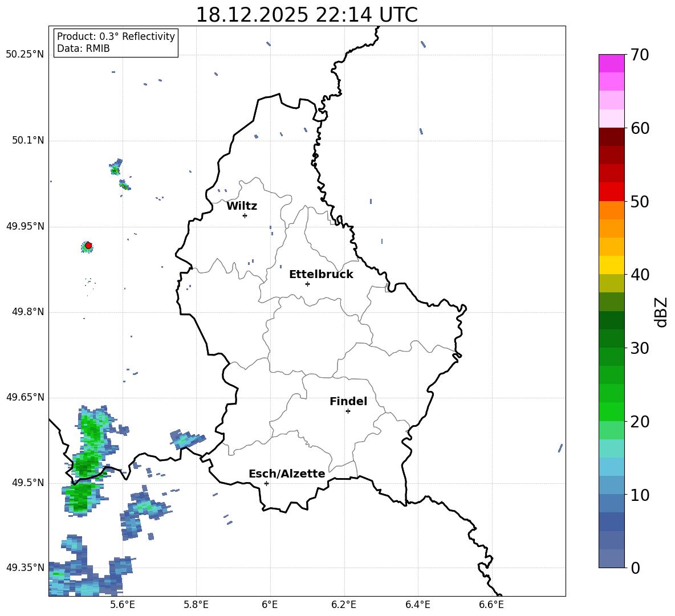Click the 0 colorbar tick value
The width and height of the screenshot is (675, 616).
click(x=635, y=568)
